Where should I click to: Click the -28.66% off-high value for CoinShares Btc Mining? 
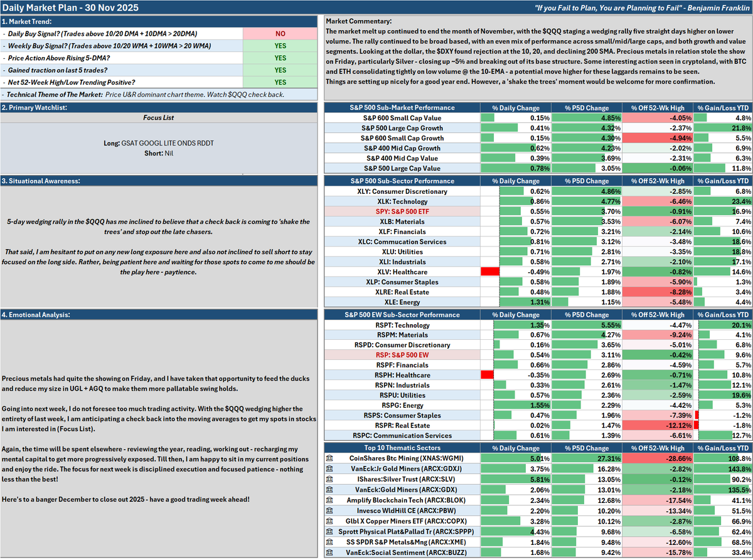658,458
